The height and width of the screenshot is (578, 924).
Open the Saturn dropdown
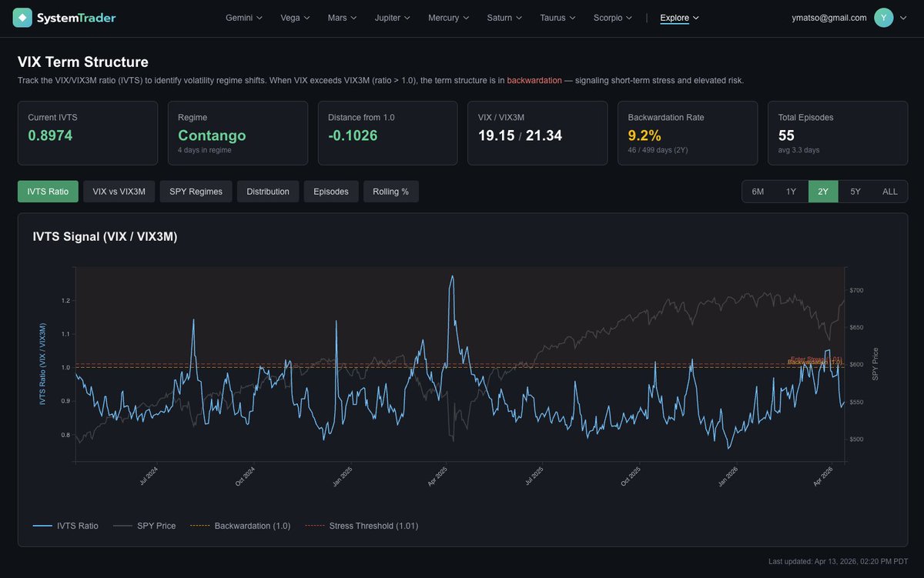coord(504,17)
